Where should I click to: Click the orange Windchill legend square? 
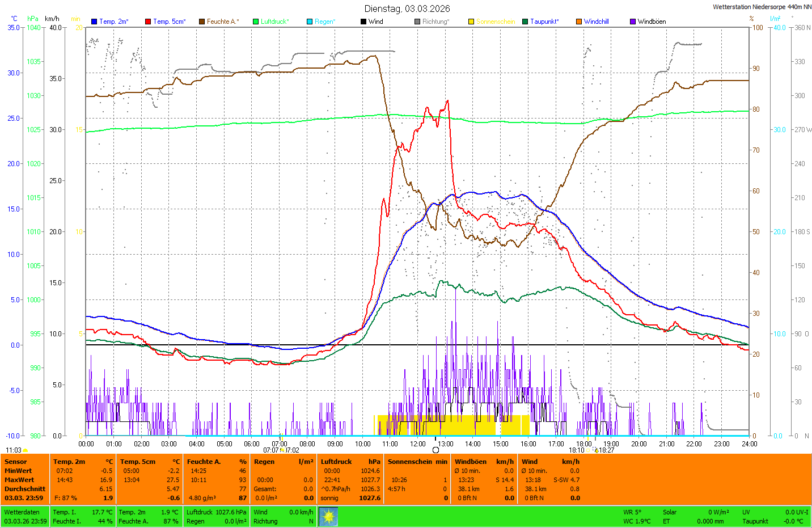pyautogui.click(x=579, y=22)
